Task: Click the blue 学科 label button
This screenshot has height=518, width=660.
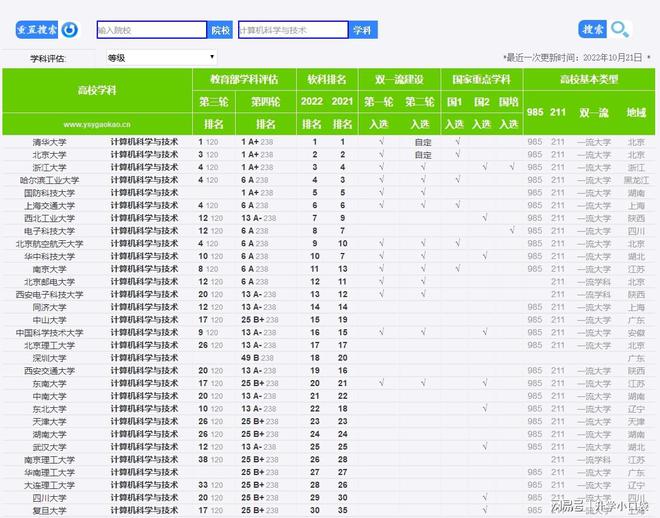Action: click(361, 31)
